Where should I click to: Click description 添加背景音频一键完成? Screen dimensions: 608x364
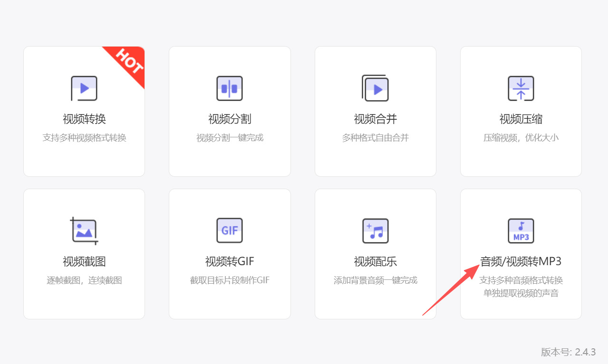coord(375,280)
